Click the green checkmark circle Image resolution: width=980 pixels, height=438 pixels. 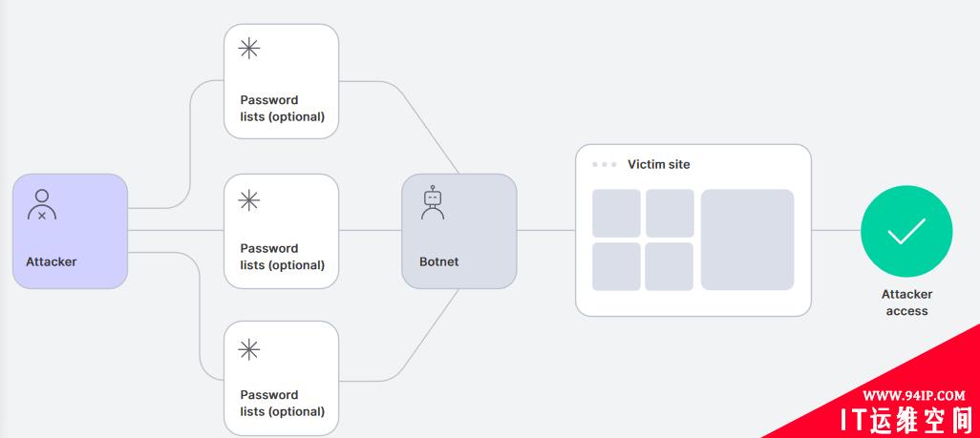(x=906, y=231)
